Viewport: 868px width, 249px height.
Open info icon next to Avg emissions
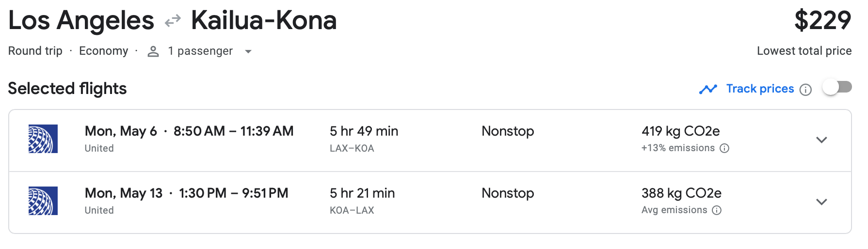pos(717,210)
